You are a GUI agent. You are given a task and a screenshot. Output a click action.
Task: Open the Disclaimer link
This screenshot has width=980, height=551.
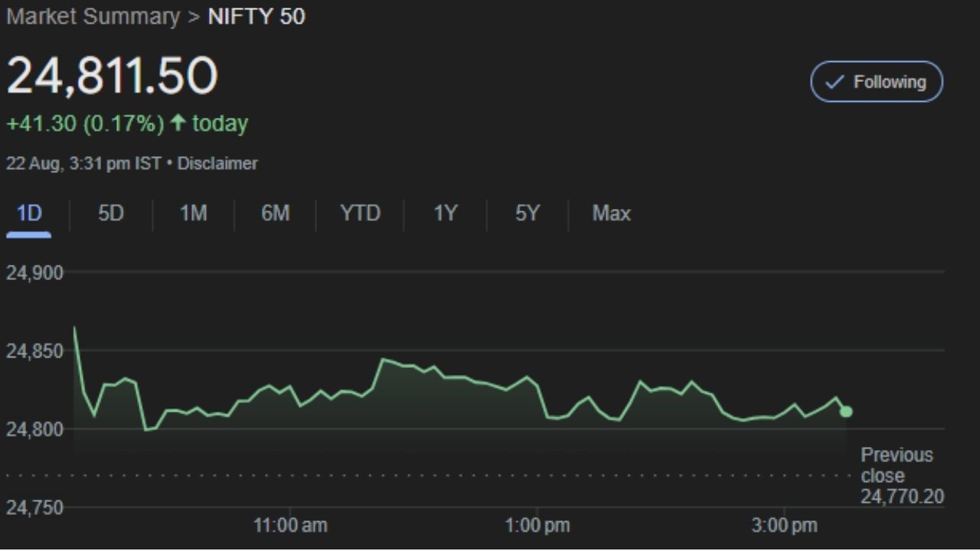coord(217,164)
